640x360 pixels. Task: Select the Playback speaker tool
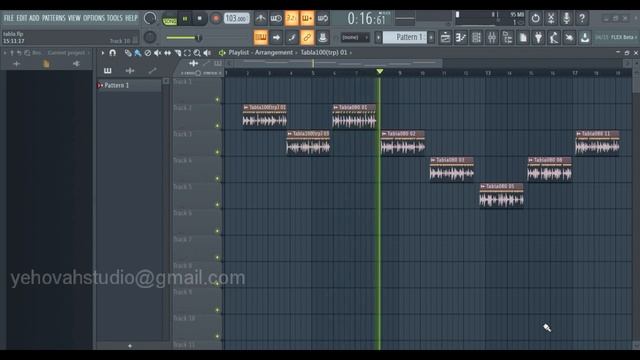pos(207,53)
